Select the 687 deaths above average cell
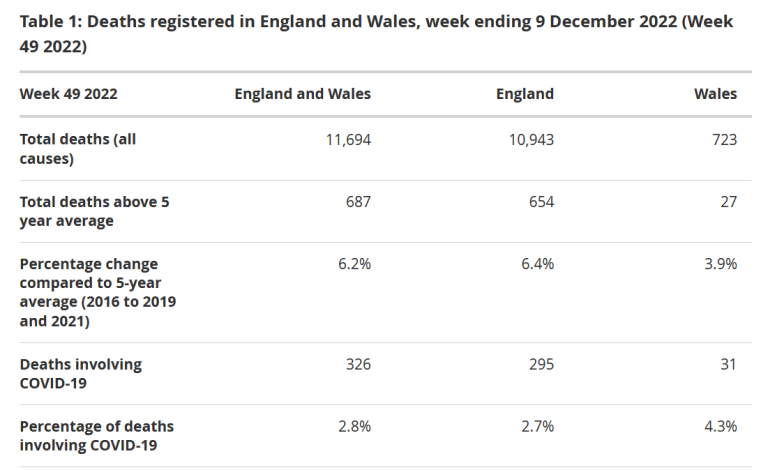 [357, 202]
